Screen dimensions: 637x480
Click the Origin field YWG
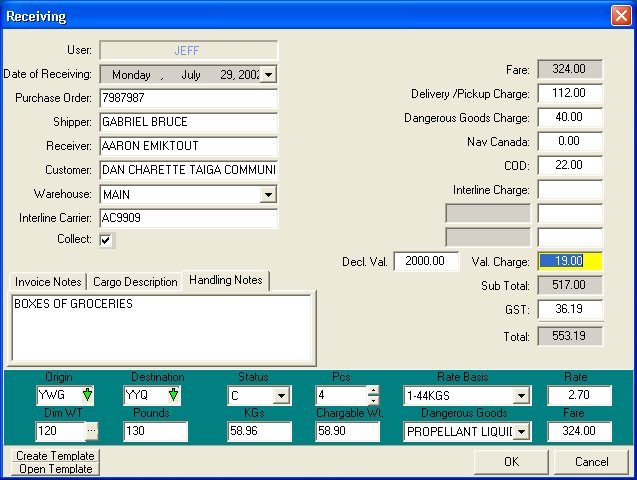point(60,395)
